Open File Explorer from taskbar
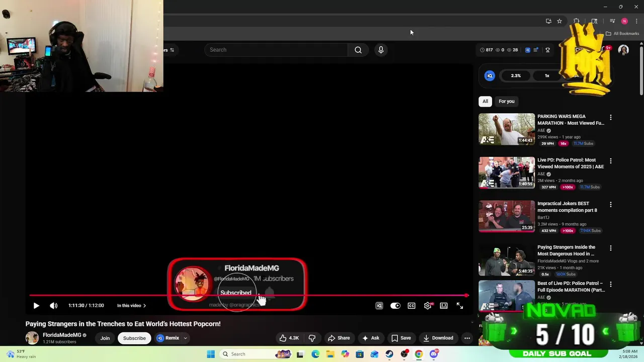Image resolution: width=644 pixels, height=362 pixels. pyautogui.click(x=330, y=354)
